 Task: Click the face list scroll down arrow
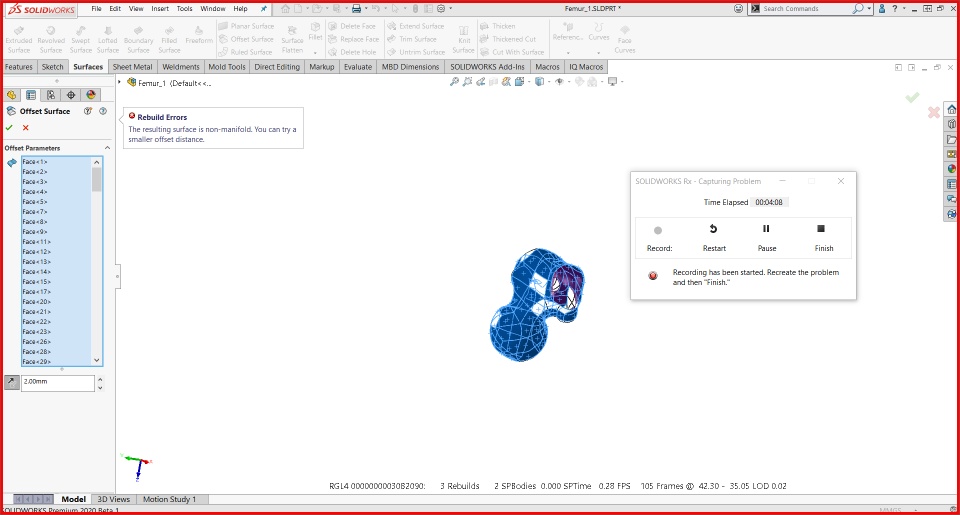(96, 360)
